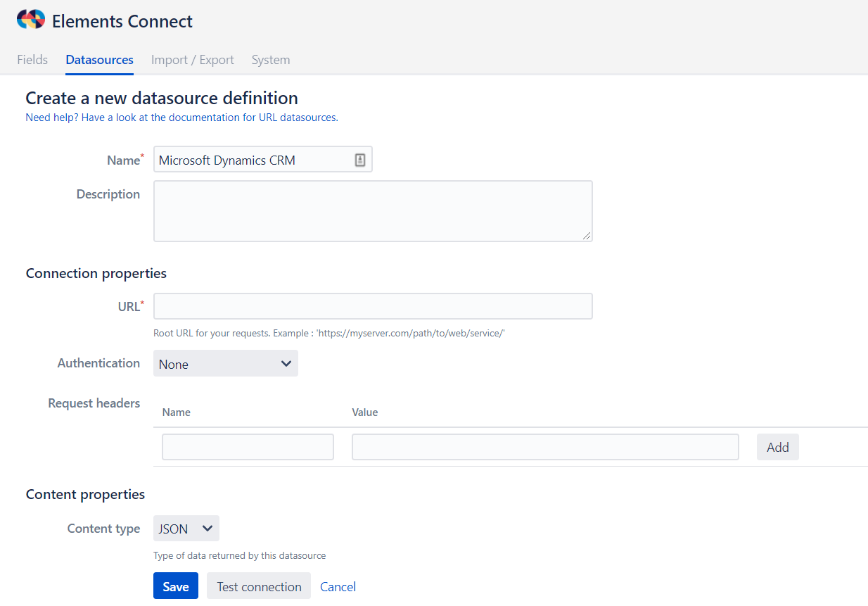Add a request header with Add button
868x606 pixels.
coord(778,447)
